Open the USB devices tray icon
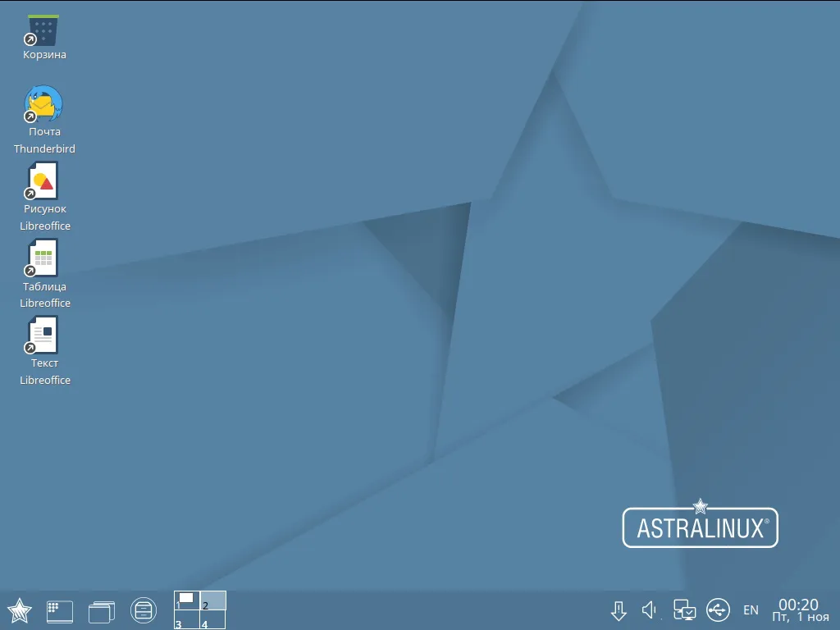 coord(718,610)
